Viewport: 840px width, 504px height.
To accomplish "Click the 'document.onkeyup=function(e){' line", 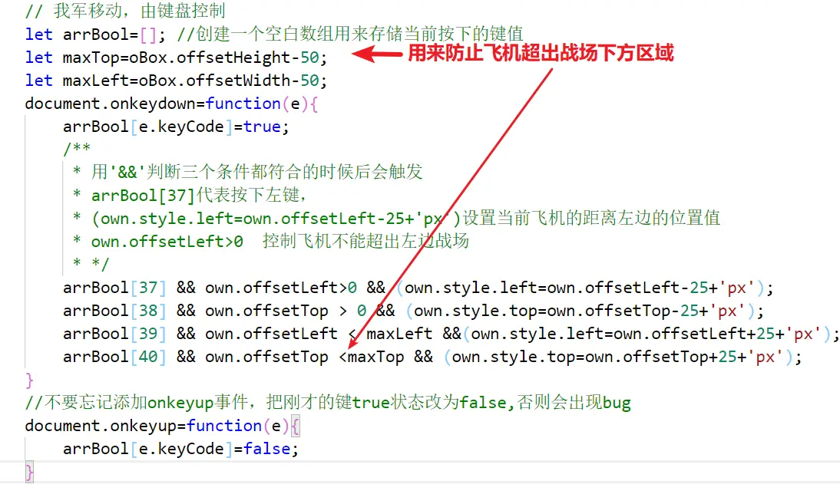I will 162,426.
